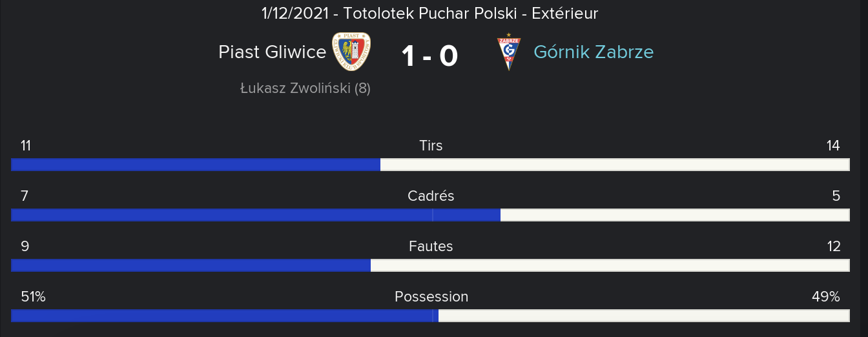Click the Piast Gliwice club crest
Screen dimensions: 868x337
point(351,52)
